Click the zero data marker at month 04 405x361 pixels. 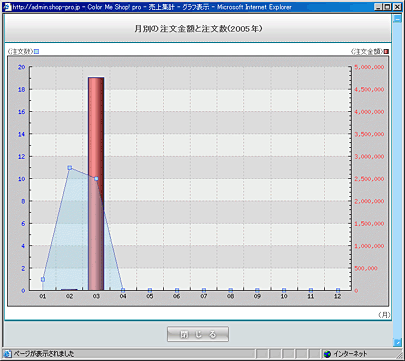pyautogui.click(x=123, y=290)
